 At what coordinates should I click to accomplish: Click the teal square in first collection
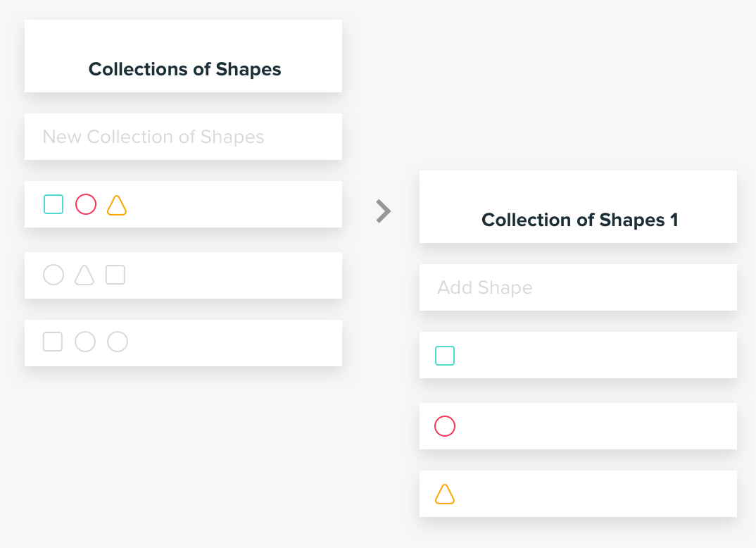pos(53,204)
